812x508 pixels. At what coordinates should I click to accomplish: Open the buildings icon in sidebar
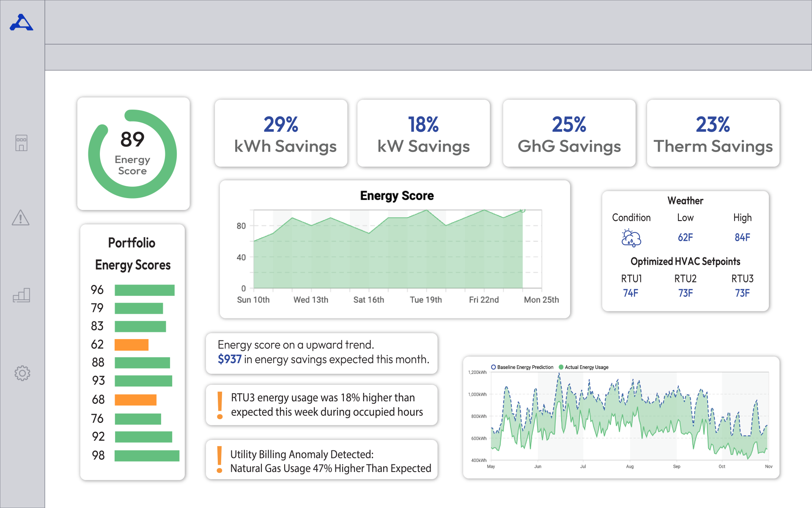[21, 143]
